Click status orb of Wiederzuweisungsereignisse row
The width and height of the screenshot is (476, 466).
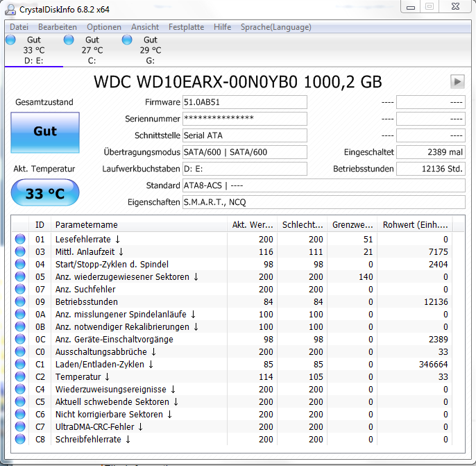click(x=20, y=389)
